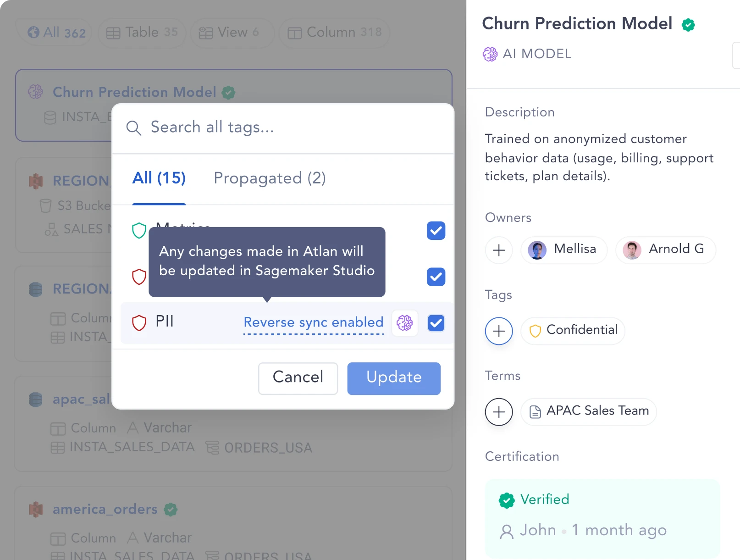Add a tag using the plus icon
This screenshot has height=560, width=740.
click(499, 331)
